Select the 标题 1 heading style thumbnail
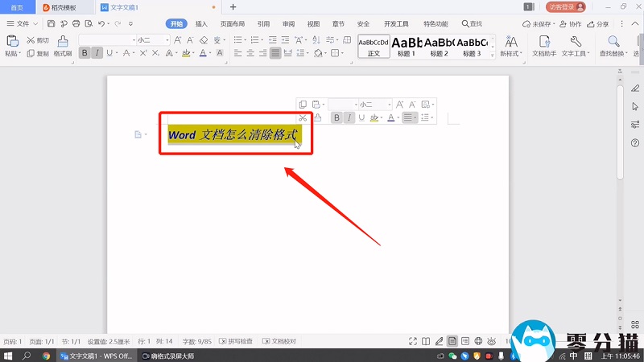This screenshot has width=644, height=362. point(407,44)
